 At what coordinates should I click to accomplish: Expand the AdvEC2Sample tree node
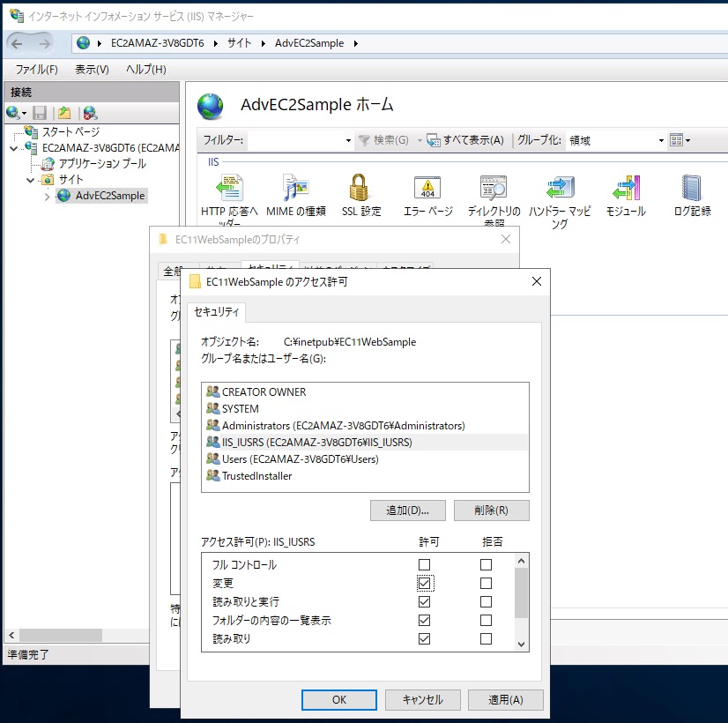pyautogui.click(x=47, y=197)
